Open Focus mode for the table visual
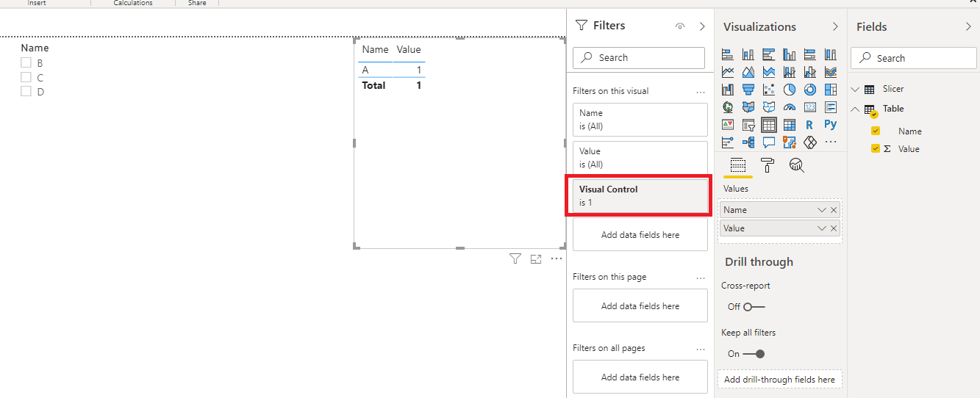 (536, 258)
